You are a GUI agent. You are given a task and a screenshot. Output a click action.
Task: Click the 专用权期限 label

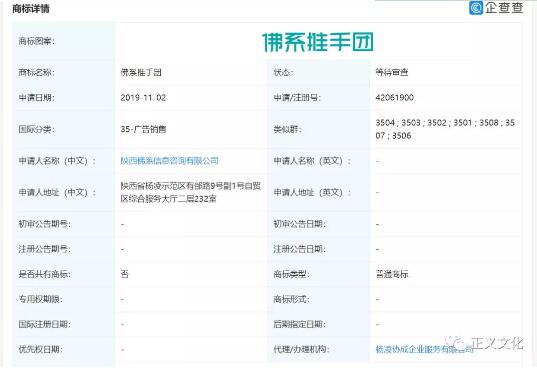click(x=40, y=299)
